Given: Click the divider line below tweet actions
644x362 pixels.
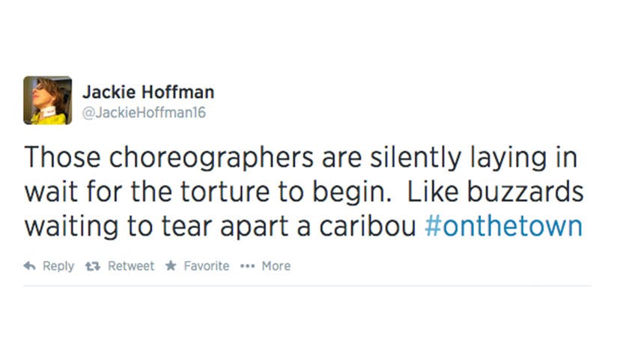Looking at the screenshot, I should [307, 286].
